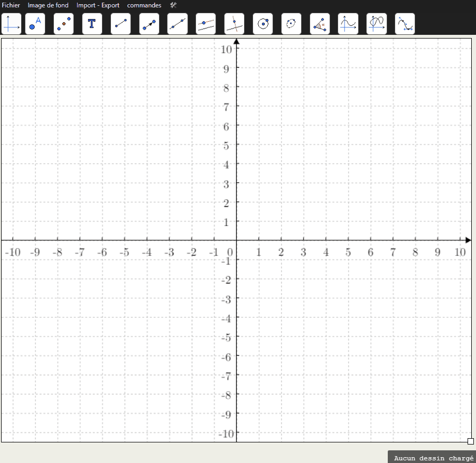This screenshot has width=476, height=463.
Task: Select the angle tool
Action: 320,24
